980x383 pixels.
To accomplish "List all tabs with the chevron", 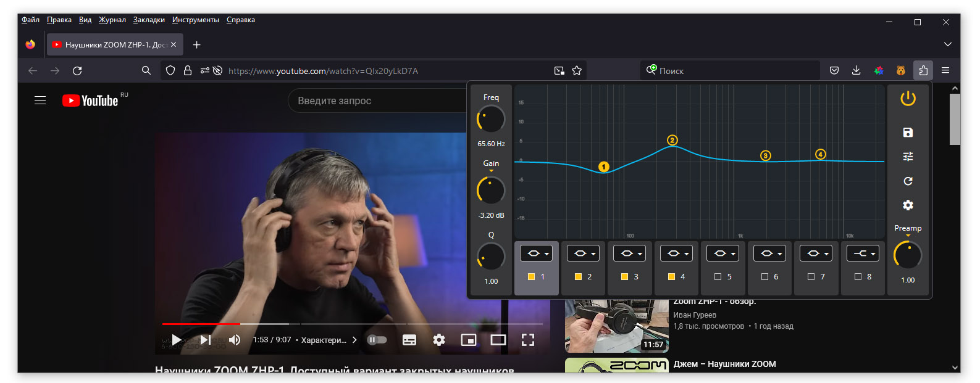I will coord(948,44).
